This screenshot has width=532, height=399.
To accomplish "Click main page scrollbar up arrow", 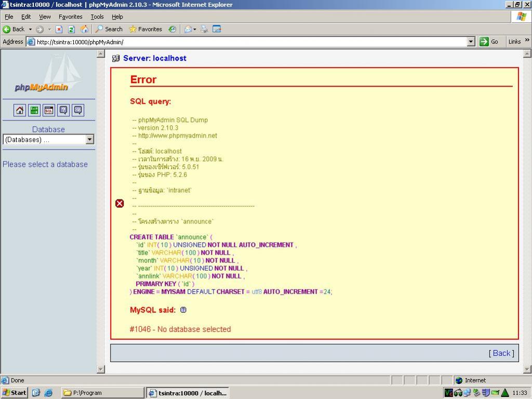I will tap(527, 54).
